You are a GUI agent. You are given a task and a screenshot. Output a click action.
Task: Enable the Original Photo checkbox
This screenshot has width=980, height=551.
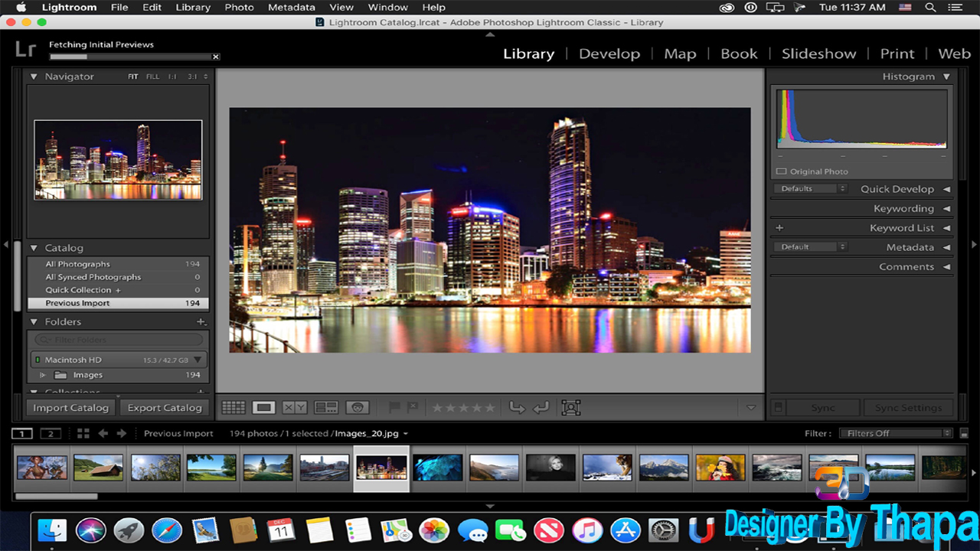(782, 171)
